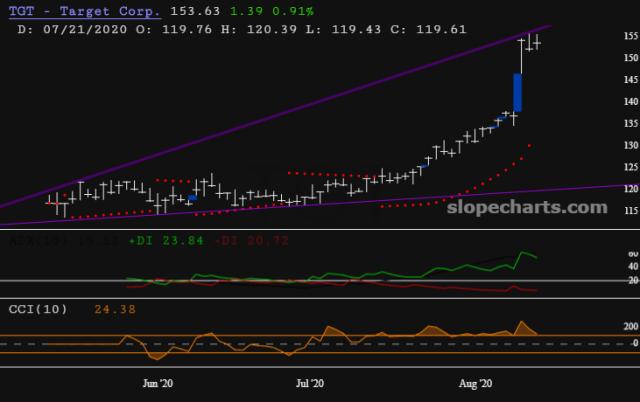Click the Jun '20 date axis label
The height and width of the screenshot is (402, 640).
click(x=158, y=383)
